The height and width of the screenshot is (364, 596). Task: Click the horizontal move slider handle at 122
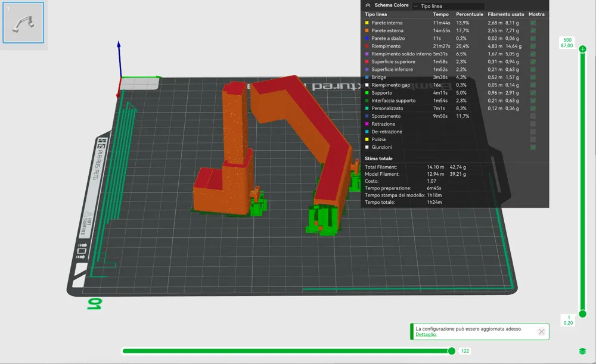click(452, 351)
